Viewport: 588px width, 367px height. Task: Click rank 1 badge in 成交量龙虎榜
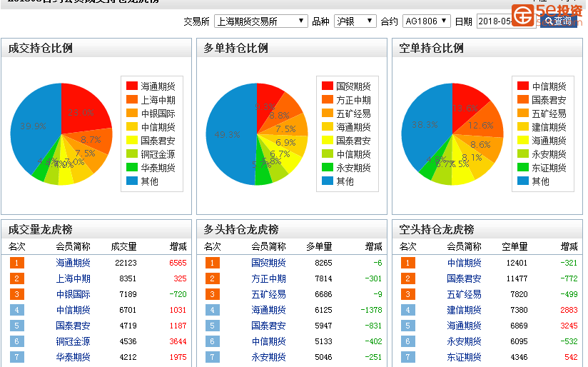pyautogui.click(x=17, y=263)
